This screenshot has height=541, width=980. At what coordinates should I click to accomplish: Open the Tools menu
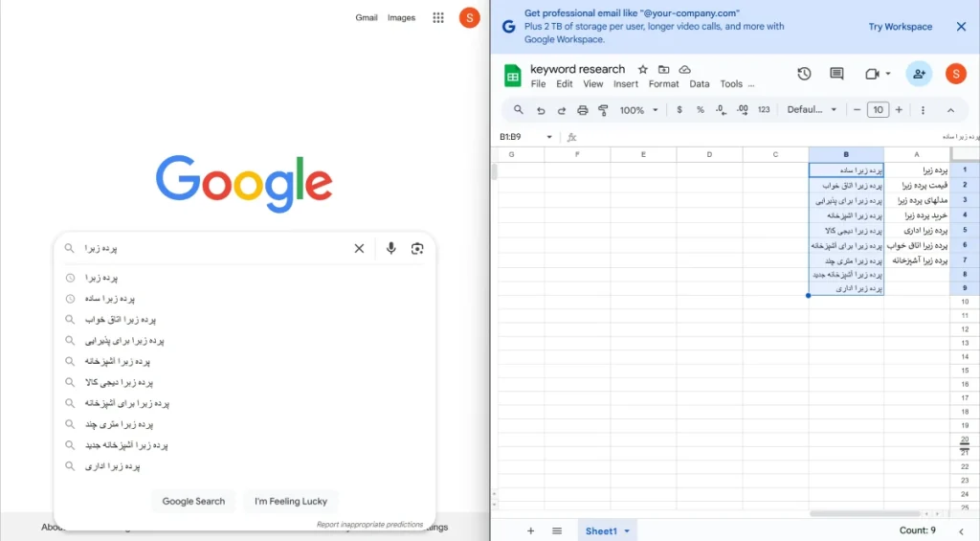point(731,84)
